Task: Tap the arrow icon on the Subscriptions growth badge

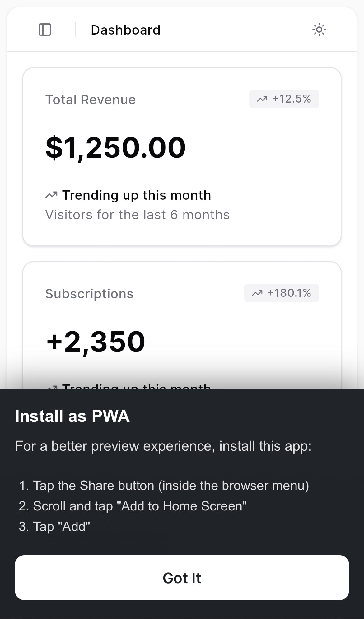Action: (258, 293)
